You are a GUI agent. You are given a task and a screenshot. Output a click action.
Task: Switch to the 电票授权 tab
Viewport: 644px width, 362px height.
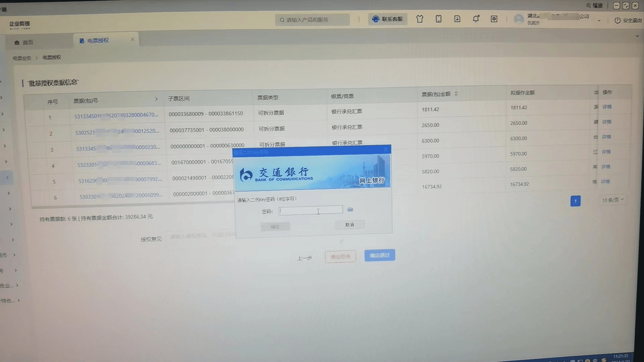(97, 40)
